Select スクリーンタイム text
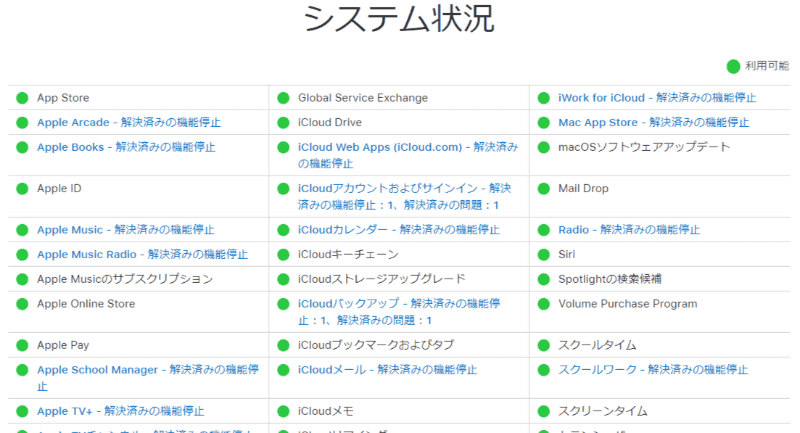The height and width of the screenshot is (433, 800). coord(603,411)
